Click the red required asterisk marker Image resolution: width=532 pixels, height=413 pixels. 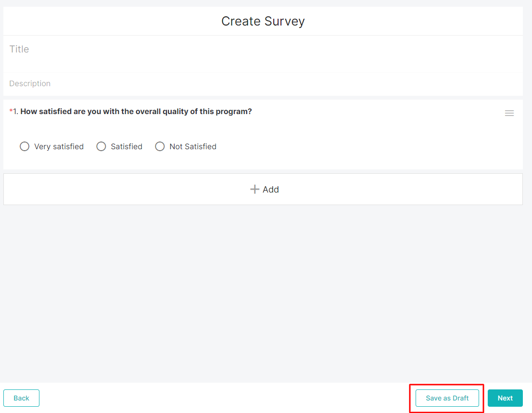coord(11,112)
